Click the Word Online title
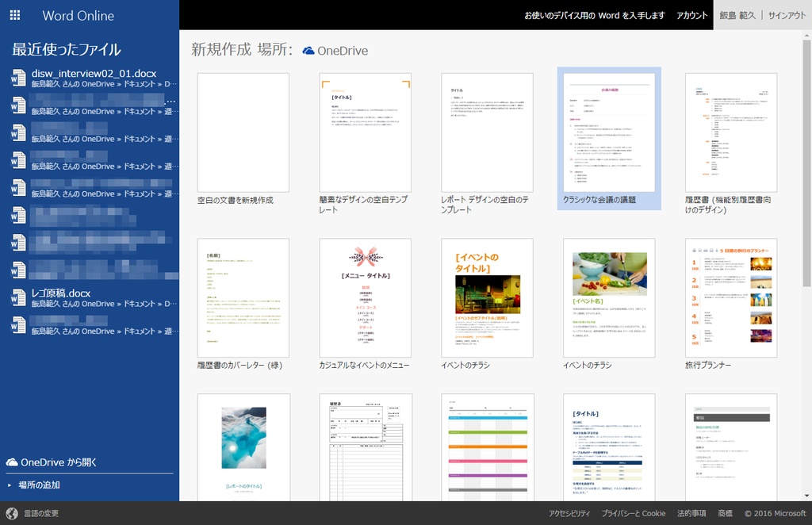The width and height of the screenshot is (812, 525). pyautogui.click(x=79, y=16)
